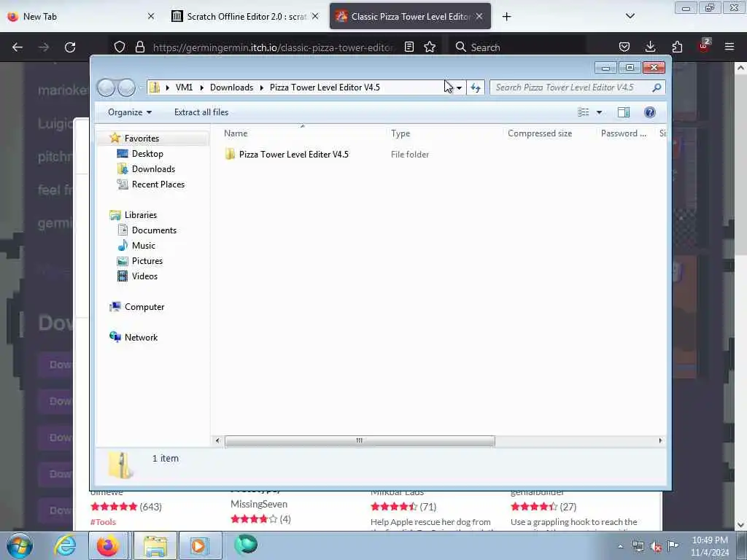
Task: Open Save to Pocket icon in Firefox toolbar
Action: coord(624,47)
